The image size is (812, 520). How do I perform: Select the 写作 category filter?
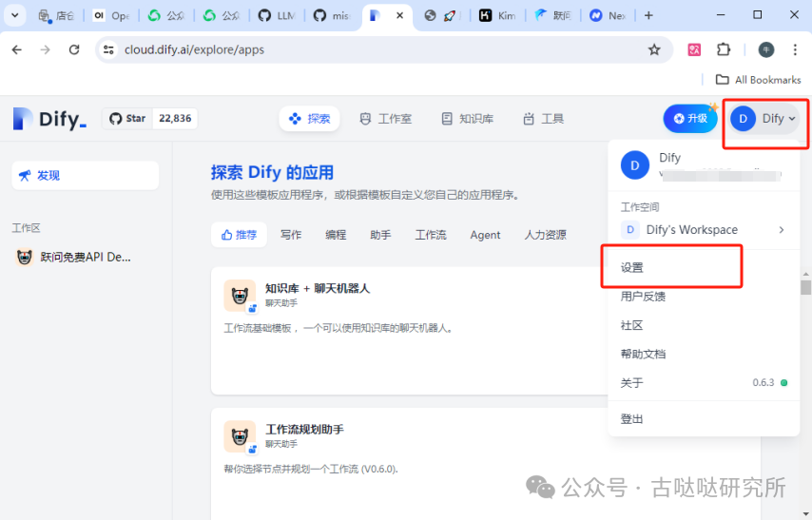click(x=291, y=235)
